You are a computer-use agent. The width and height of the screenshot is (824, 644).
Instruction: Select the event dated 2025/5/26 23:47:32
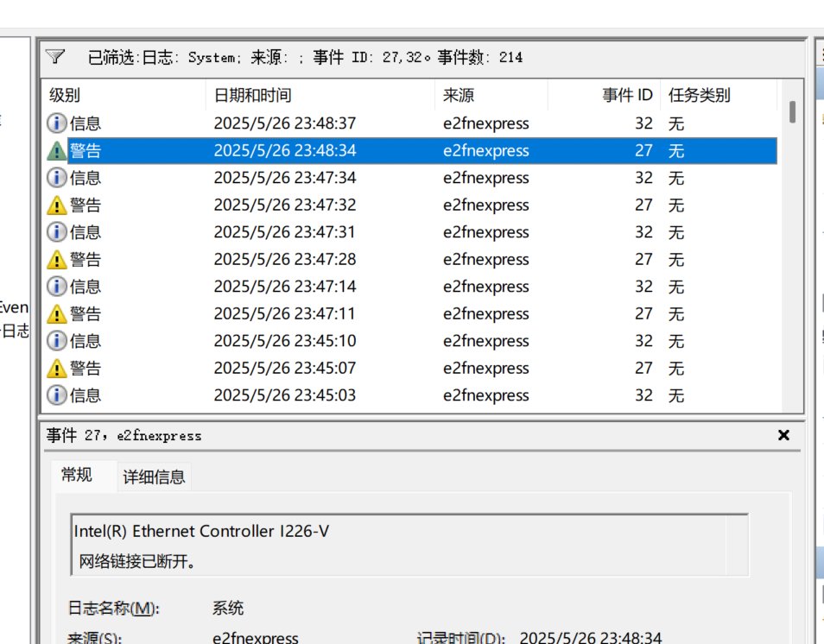(x=409, y=205)
